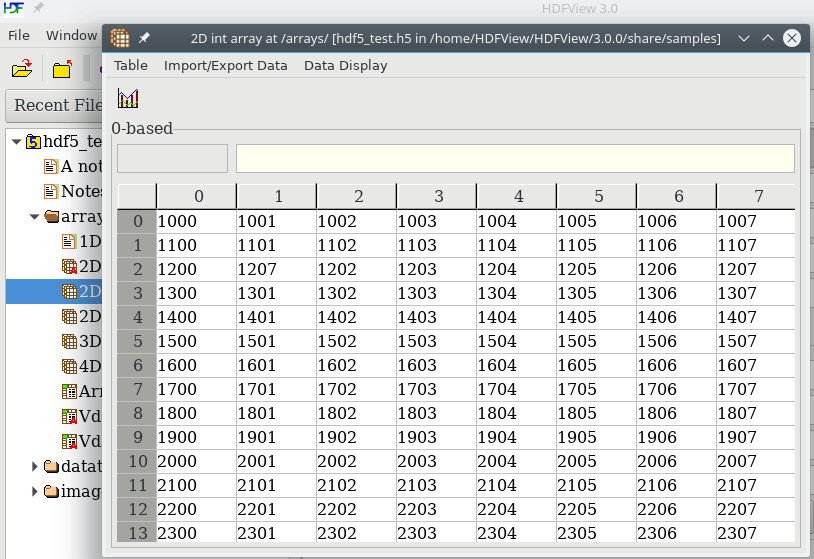This screenshot has height=559, width=814.
Task: Open the Table menu
Action: click(x=131, y=65)
